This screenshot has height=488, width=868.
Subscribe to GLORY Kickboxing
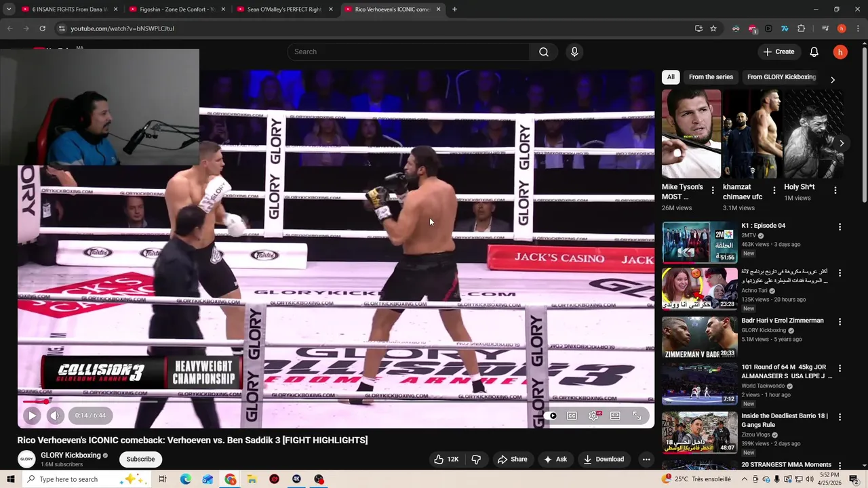pos(140,459)
